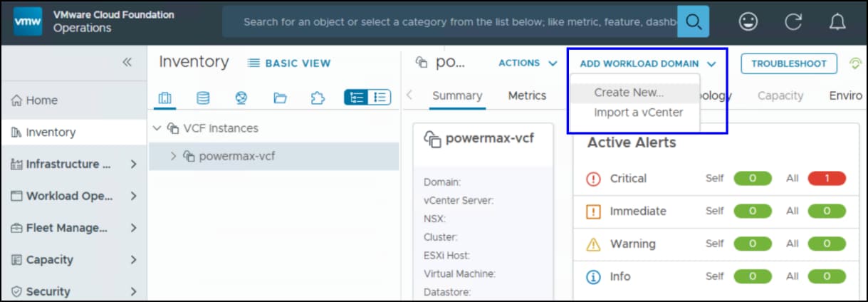Choose Import a vCenter from the menu
This screenshot has width=868, height=302.
638,113
